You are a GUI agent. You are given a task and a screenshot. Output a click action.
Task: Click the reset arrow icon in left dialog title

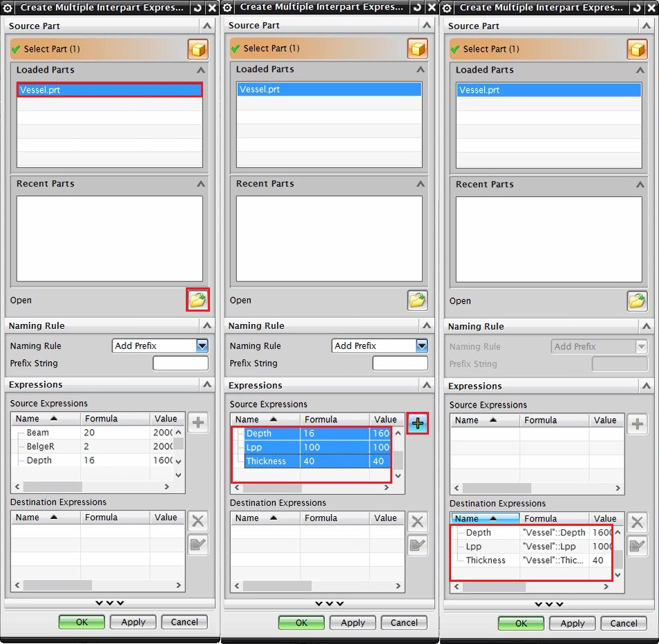(x=198, y=8)
